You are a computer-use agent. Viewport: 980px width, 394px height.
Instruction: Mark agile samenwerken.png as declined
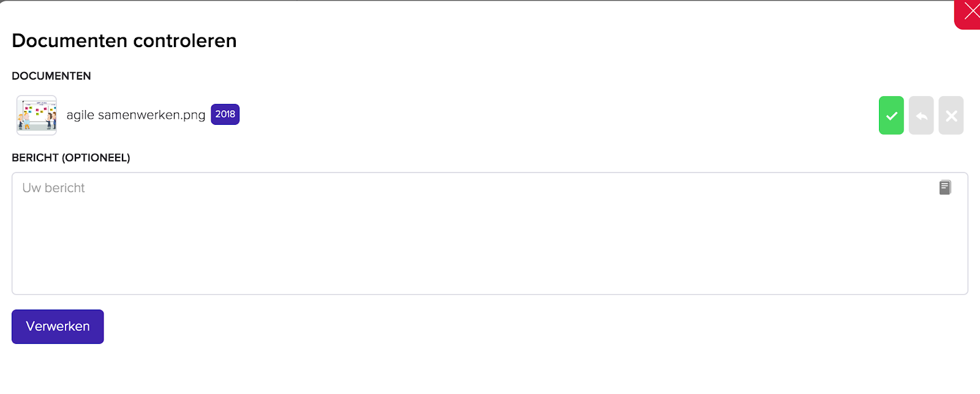coord(951,115)
